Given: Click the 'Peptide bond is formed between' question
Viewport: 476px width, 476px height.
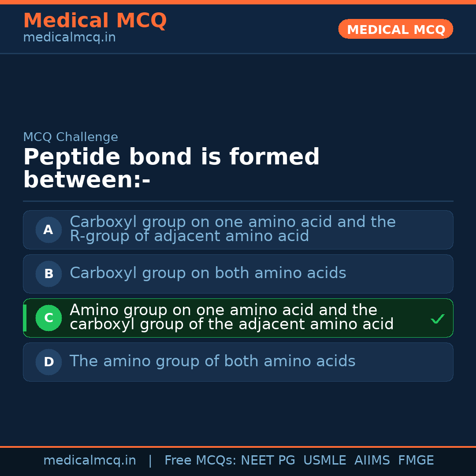Looking at the screenshot, I should coord(171,169).
